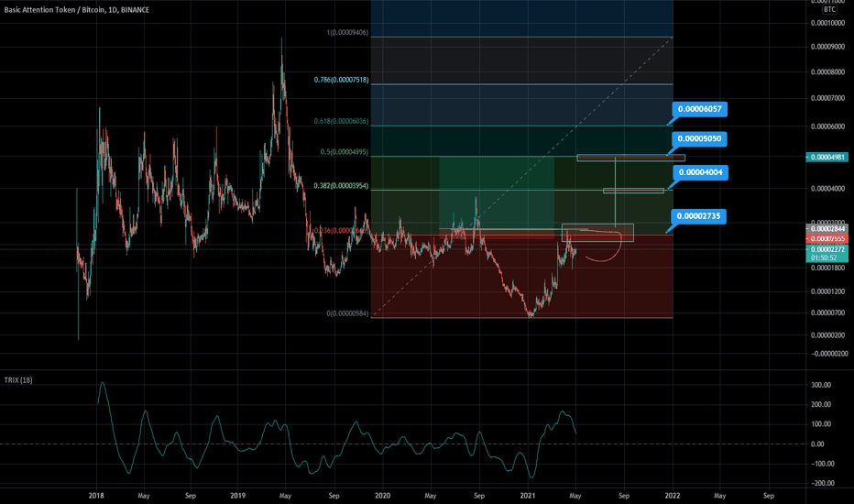Viewport: 854px width, 504px height.
Task: Select the 0.00001200 price scale label
Action: [x=827, y=291]
